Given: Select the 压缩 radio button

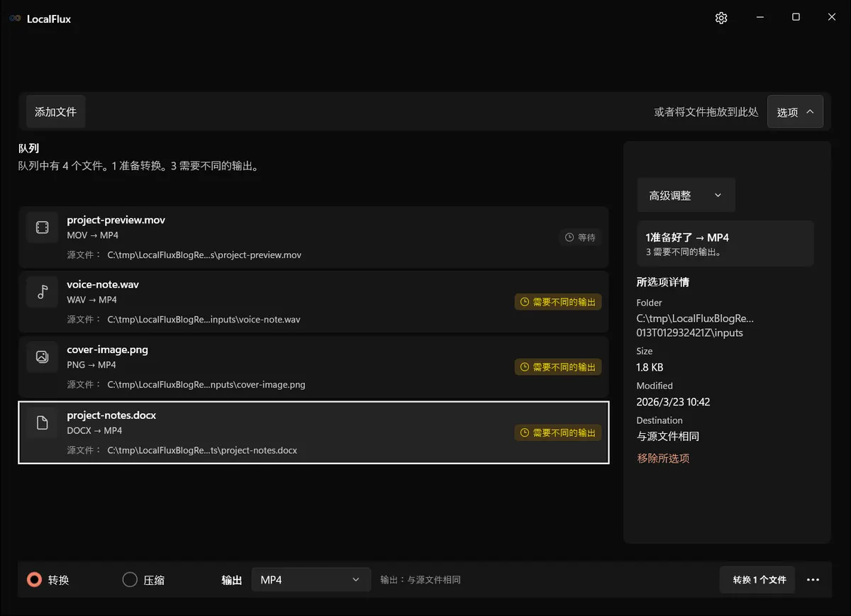Looking at the screenshot, I should (130, 580).
